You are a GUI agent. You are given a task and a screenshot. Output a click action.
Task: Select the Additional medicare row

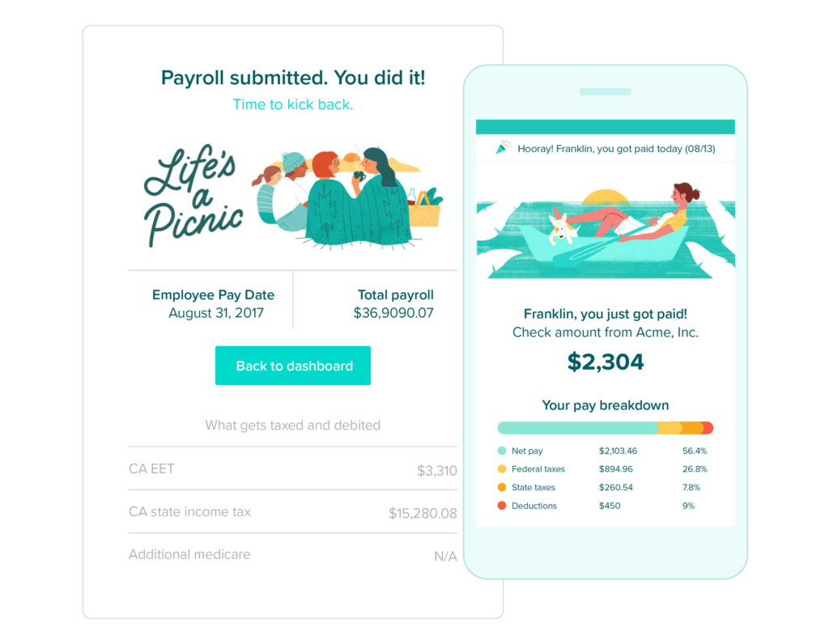click(x=292, y=555)
